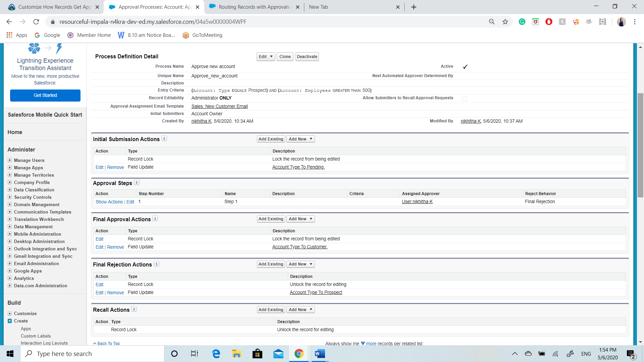644x362 pixels.
Task: Open Add New dropdown under Final Approval Actions
Action: 300,219
